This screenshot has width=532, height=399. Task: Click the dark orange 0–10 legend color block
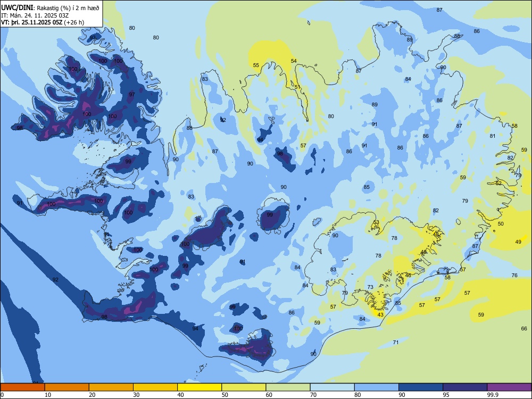pyautogui.click(x=22, y=387)
